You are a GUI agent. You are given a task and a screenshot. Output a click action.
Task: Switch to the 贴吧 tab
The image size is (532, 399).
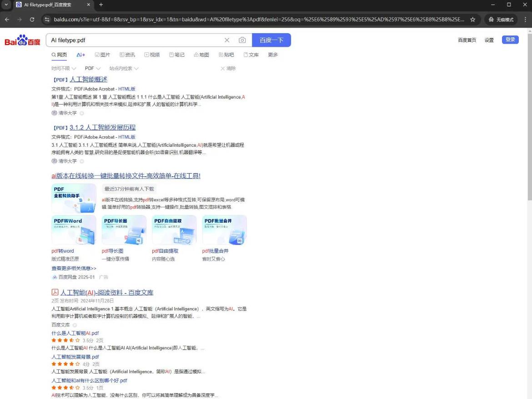click(226, 55)
